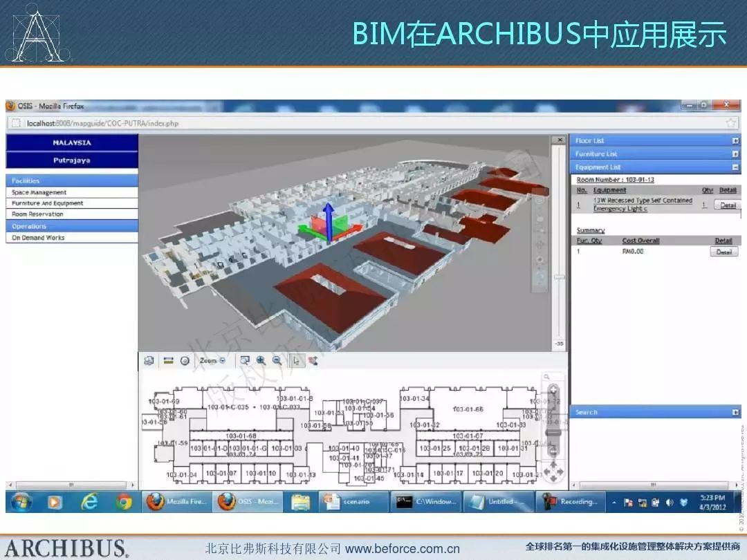
Task: Select the Facilities section header
Action: (72, 180)
